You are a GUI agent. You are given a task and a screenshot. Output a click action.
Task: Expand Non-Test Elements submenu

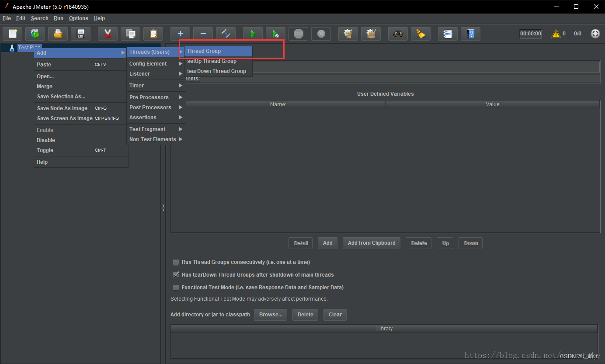tap(156, 139)
